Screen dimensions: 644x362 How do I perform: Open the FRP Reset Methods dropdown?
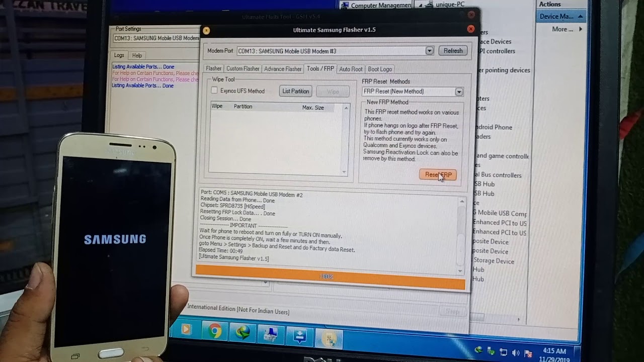(x=459, y=92)
